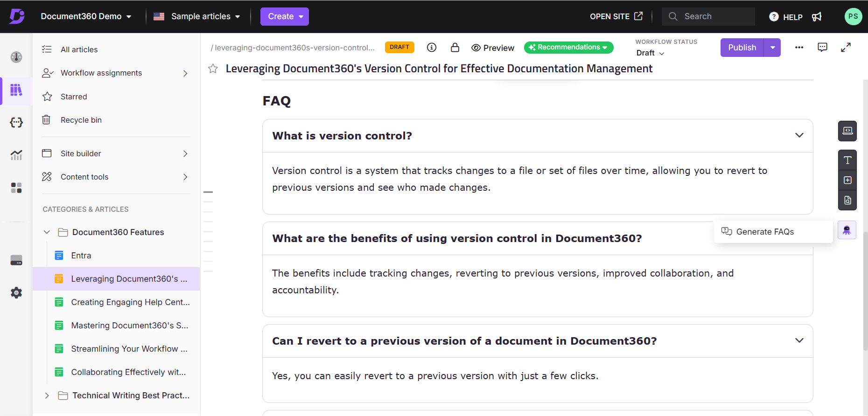The image size is (868, 416).
Task: Open the Recommendations dropdown
Action: 568,48
